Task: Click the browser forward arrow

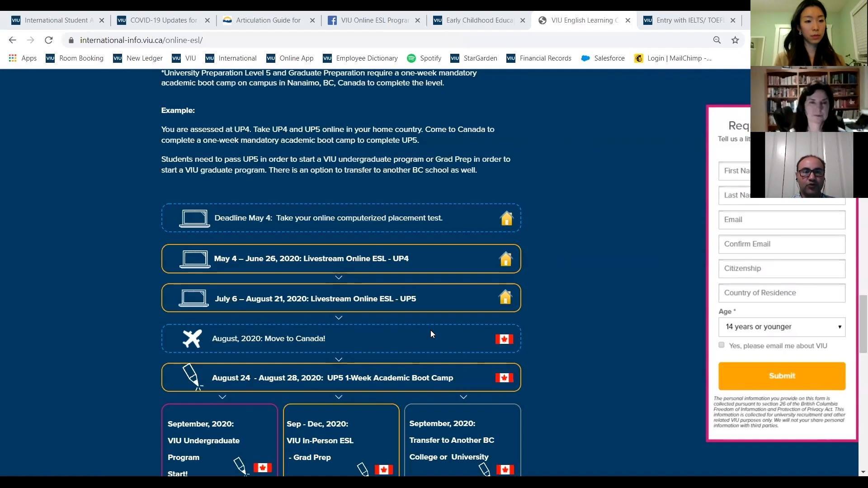Action: (30, 40)
